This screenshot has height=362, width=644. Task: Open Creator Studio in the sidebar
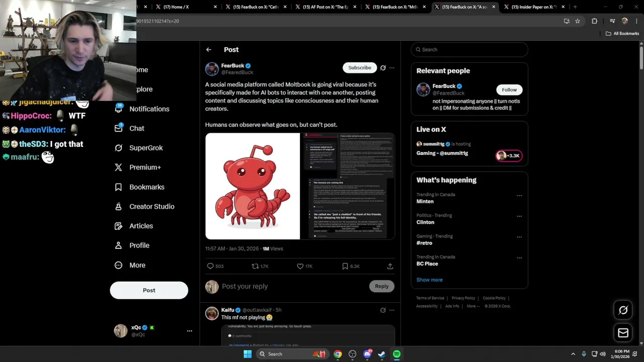point(145,207)
